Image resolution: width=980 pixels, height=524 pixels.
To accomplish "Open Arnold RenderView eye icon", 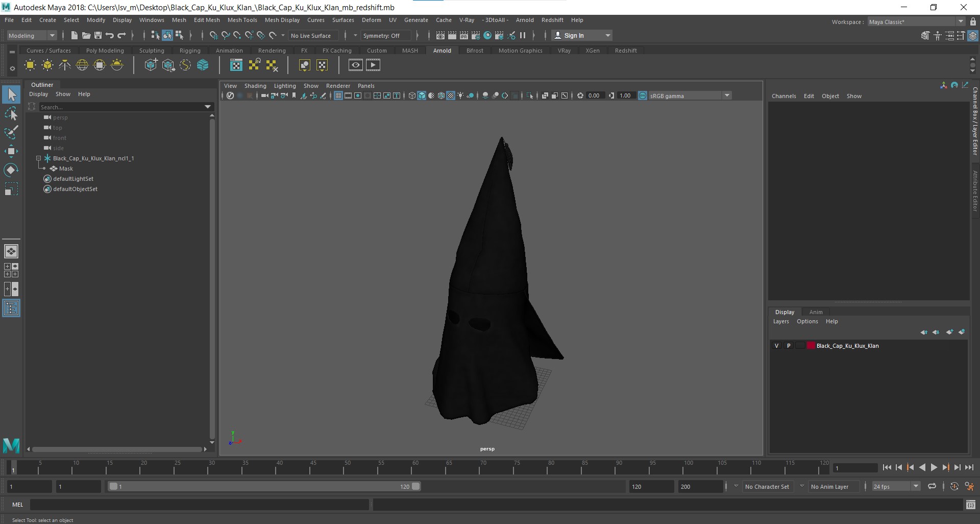I will [x=356, y=65].
